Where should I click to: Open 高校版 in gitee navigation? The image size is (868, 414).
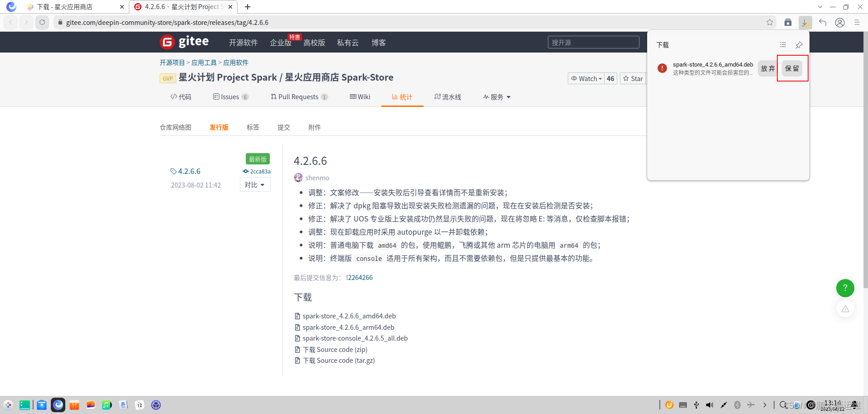(x=314, y=43)
